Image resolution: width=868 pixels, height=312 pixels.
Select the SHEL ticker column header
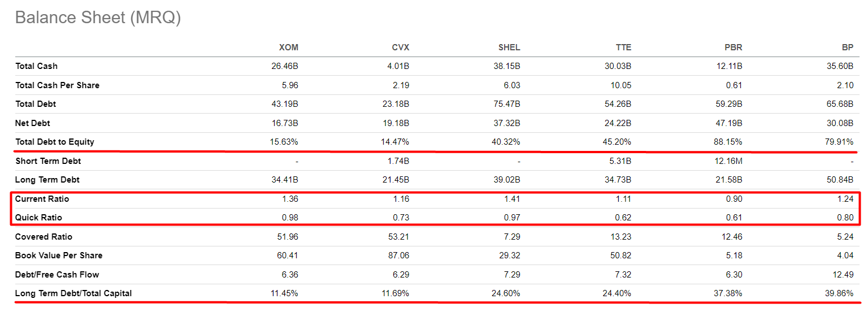(509, 47)
